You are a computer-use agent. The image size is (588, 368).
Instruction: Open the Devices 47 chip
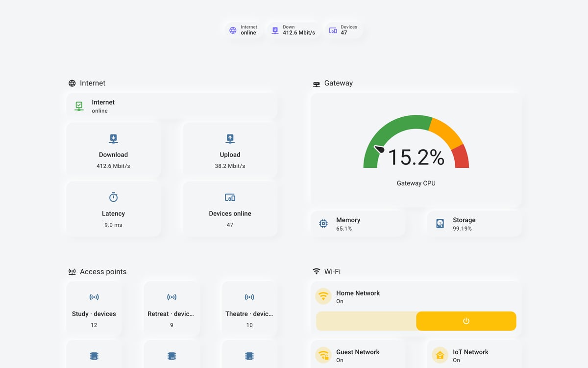pyautogui.click(x=344, y=30)
